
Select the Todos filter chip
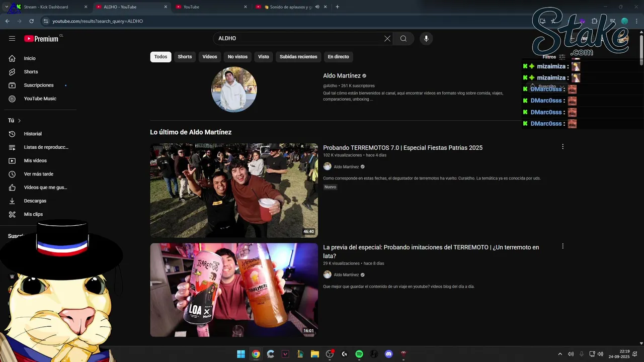tap(160, 57)
